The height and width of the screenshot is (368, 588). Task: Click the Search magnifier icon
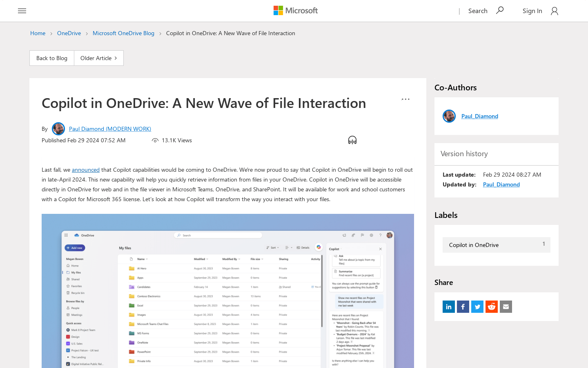(500, 11)
